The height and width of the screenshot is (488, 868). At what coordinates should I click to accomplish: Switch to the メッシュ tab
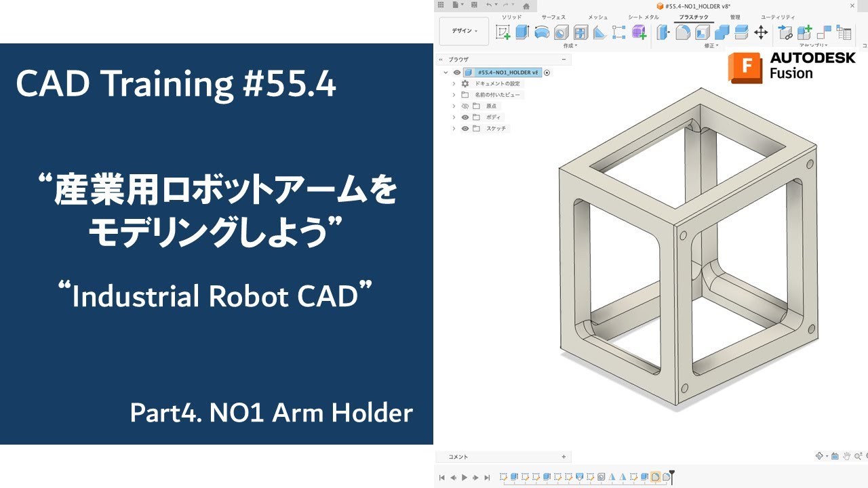[597, 17]
